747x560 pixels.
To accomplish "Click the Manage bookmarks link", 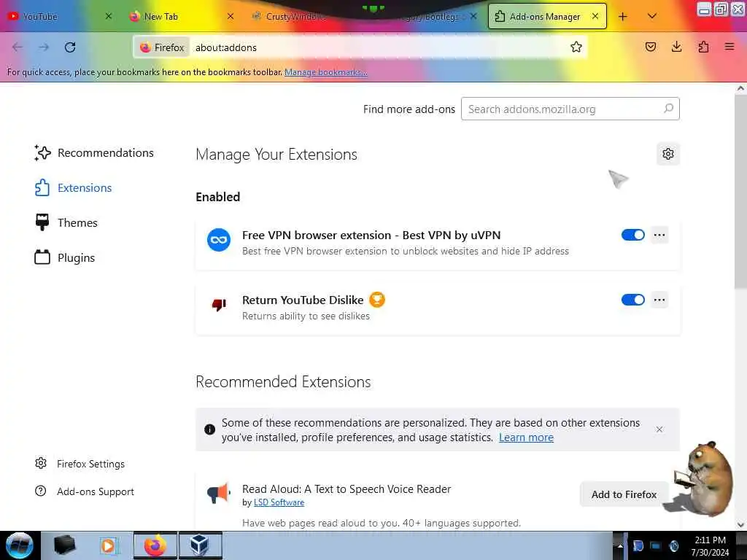I will 325,72.
